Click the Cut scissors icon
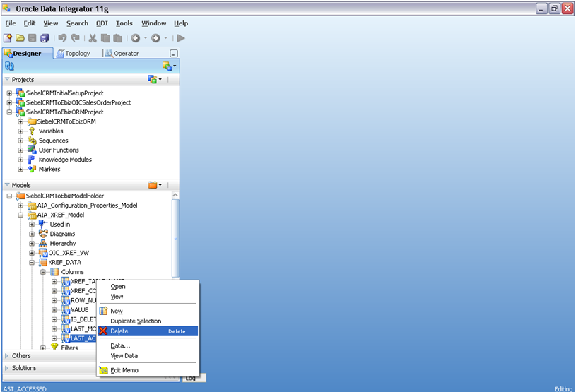The width and height of the screenshot is (576, 392). [93, 38]
